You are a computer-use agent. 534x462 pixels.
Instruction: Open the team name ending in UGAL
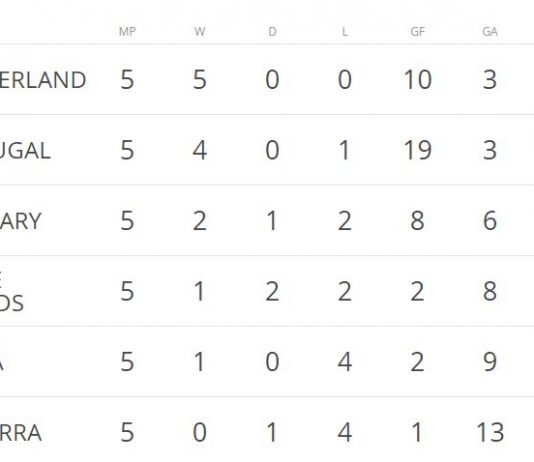(x=25, y=151)
